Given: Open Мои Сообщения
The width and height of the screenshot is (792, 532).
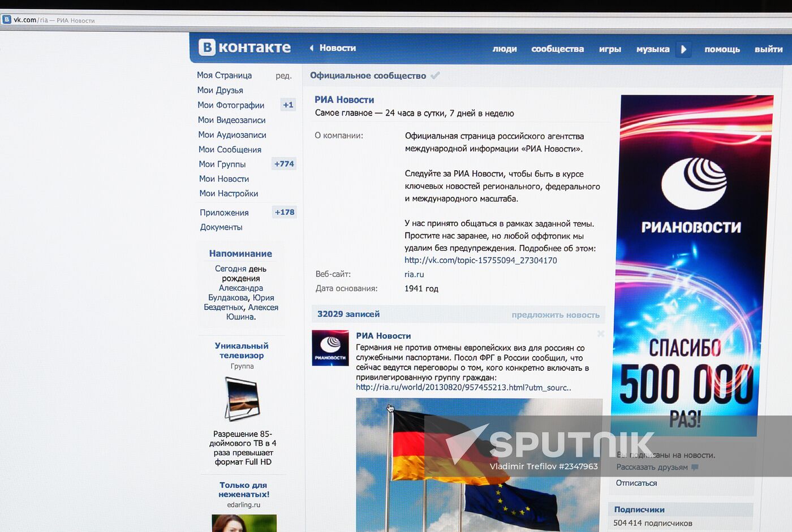Looking at the screenshot, I should pyautogui.click(x=230, y=149).
